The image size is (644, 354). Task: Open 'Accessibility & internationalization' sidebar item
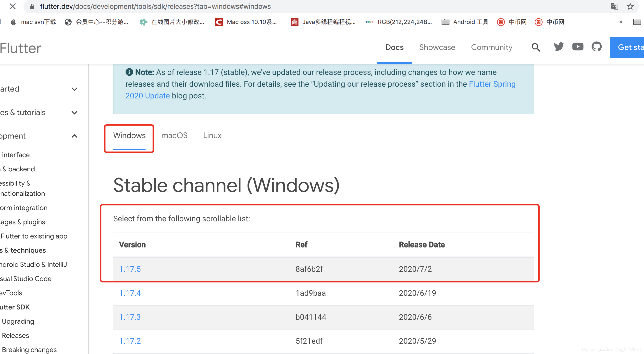(23, 188)
